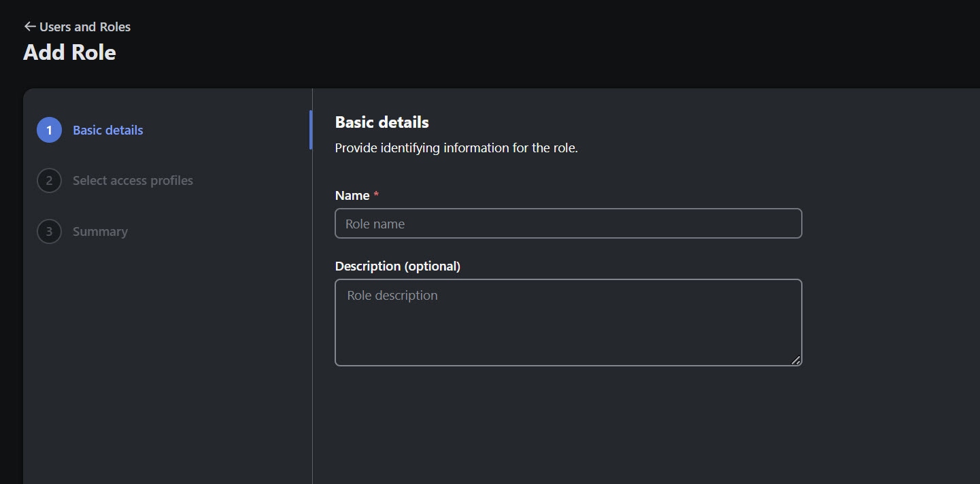Select step 2 circle for access profiles
This screenshot has width=980, height=484.
[x=49, y=180]
